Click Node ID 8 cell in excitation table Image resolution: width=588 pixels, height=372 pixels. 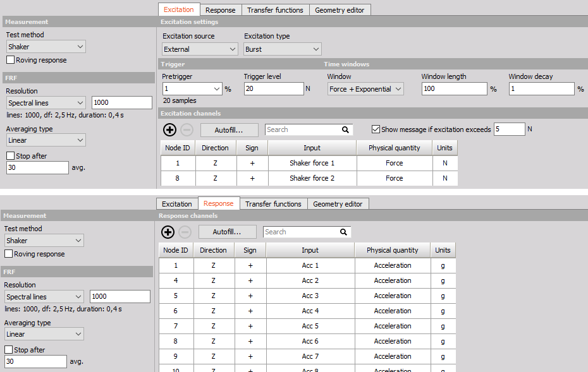coord(178,178)
